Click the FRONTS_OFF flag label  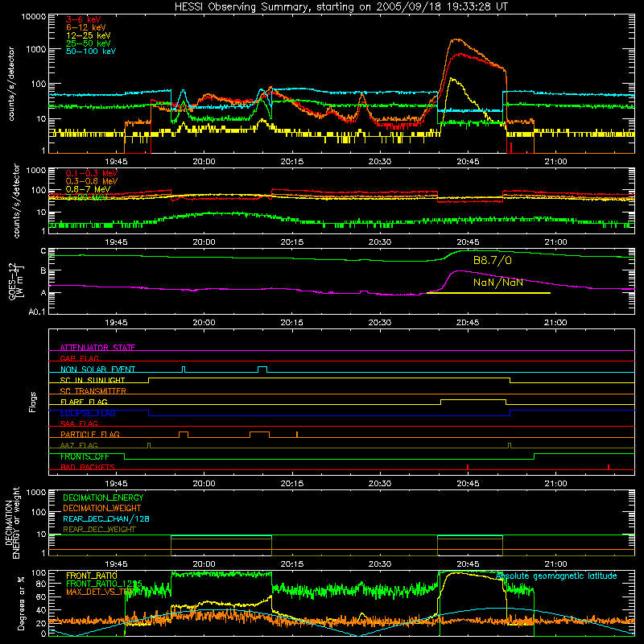(85, 456)
